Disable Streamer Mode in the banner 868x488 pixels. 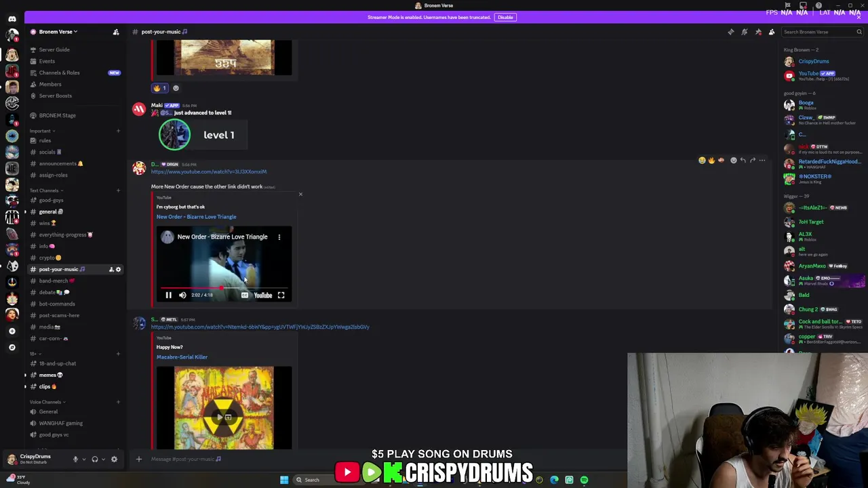click(505, 18)
